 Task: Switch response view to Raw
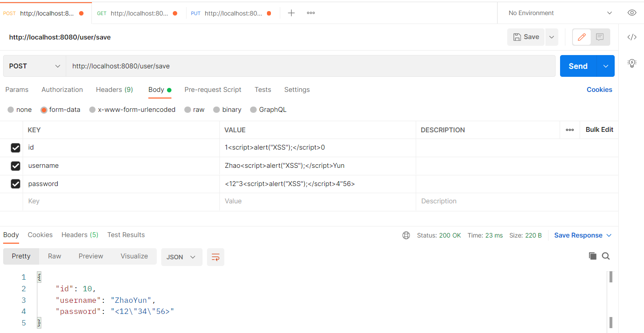[x=55, y=256]
